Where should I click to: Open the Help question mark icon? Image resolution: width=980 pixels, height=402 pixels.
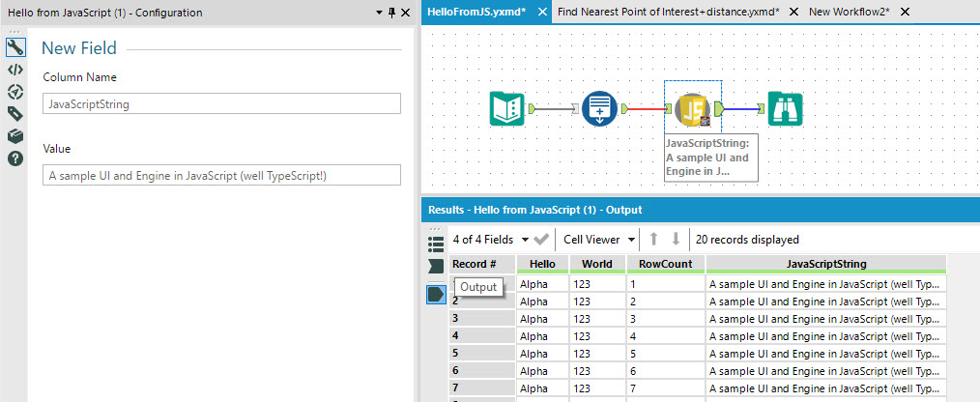[15, 158]
